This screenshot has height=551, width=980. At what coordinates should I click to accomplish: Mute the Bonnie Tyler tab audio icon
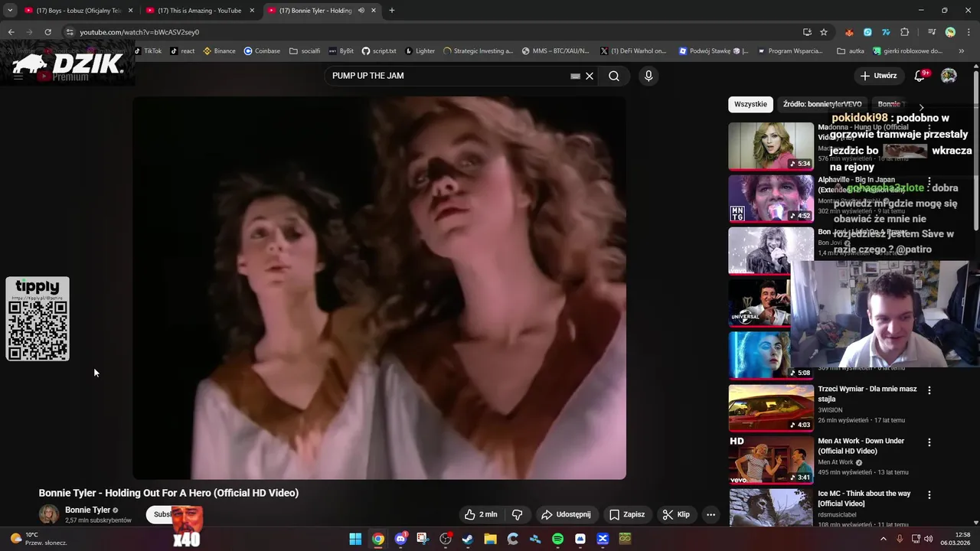point(361,11)
